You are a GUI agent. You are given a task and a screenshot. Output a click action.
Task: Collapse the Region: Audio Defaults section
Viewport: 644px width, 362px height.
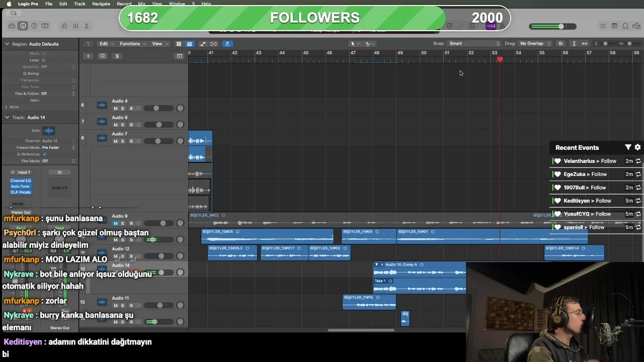[x=7, y=44]
